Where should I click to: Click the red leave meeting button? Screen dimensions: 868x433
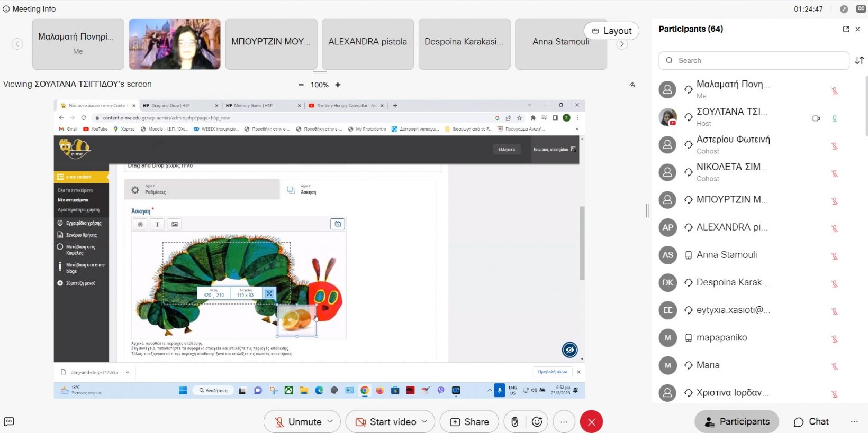coord(591,421)
